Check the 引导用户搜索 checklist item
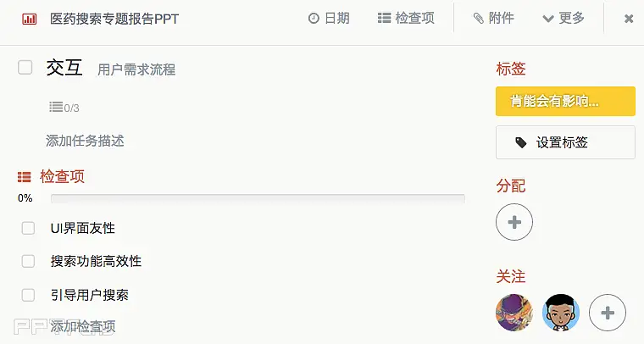Image resolution: width=644 pixels, height=344 pixels. (28, 295)
